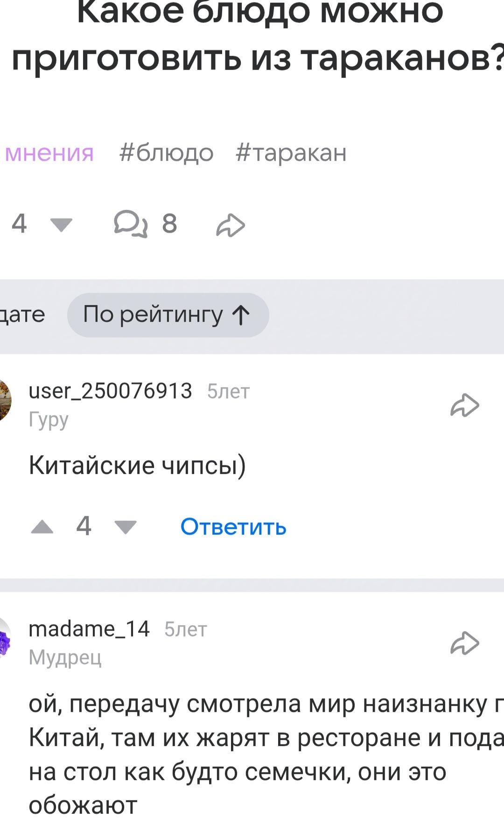This screenshot has height=819, width=504.
Task: Open user_250076913's profile name
Action: pyautogui.click(x=110, y=391)
